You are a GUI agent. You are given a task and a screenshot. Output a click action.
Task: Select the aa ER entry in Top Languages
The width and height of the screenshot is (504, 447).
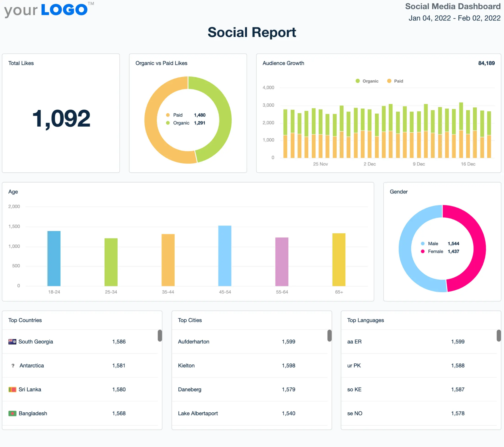(354, 342)
